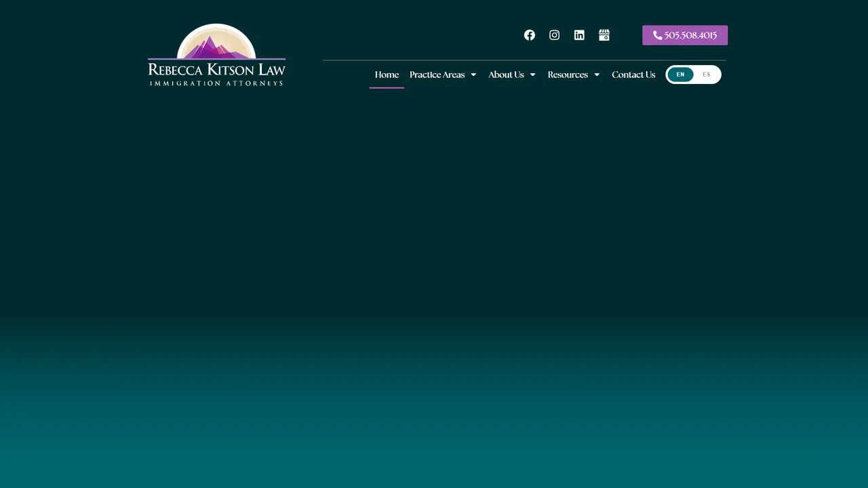Open the Google Business storefront icon

[x=604, y=35]
